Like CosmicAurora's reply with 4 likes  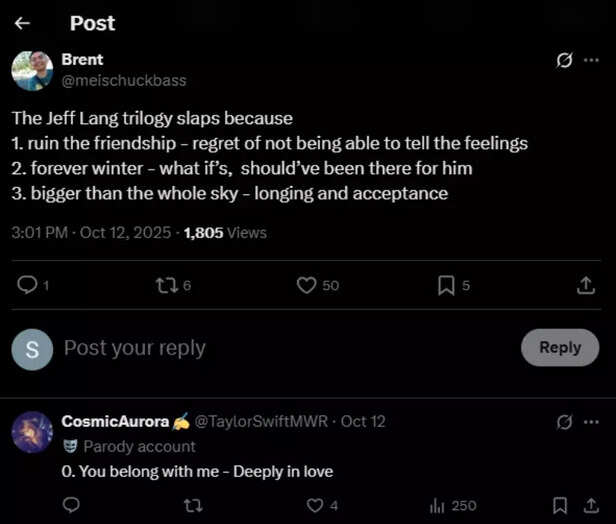[x=315, y=505]
